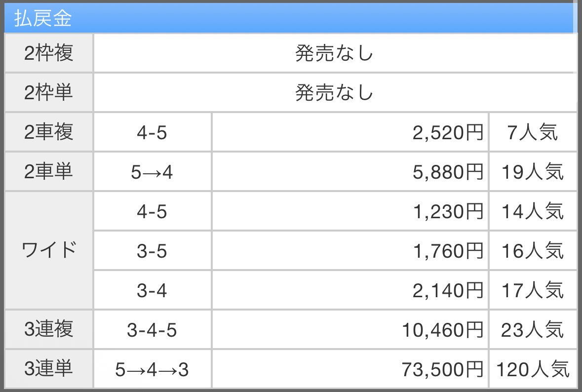
Task: Select the 5→4→3 combination in 3連単
Action: click(x=152, y=369)
